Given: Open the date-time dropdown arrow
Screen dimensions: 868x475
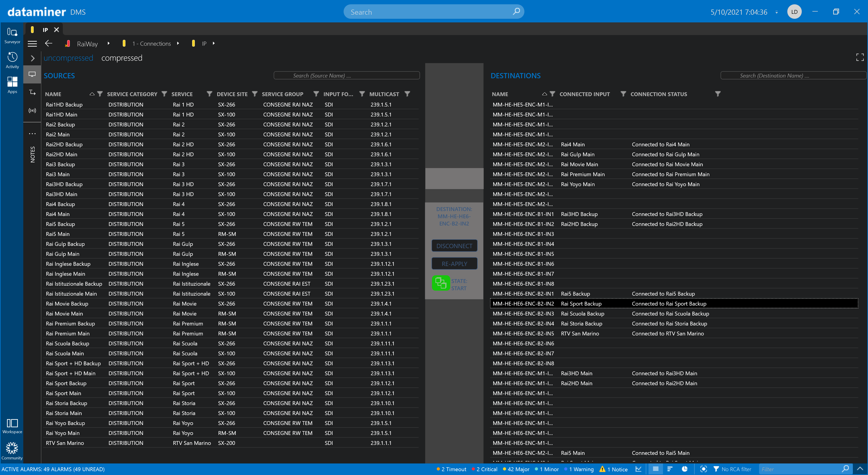Looking at the screenshot, I should pyautogui.click(x=776, y=12).
